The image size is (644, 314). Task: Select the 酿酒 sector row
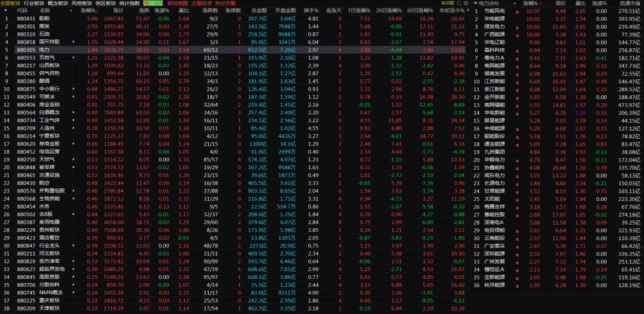tap(233, 81)
